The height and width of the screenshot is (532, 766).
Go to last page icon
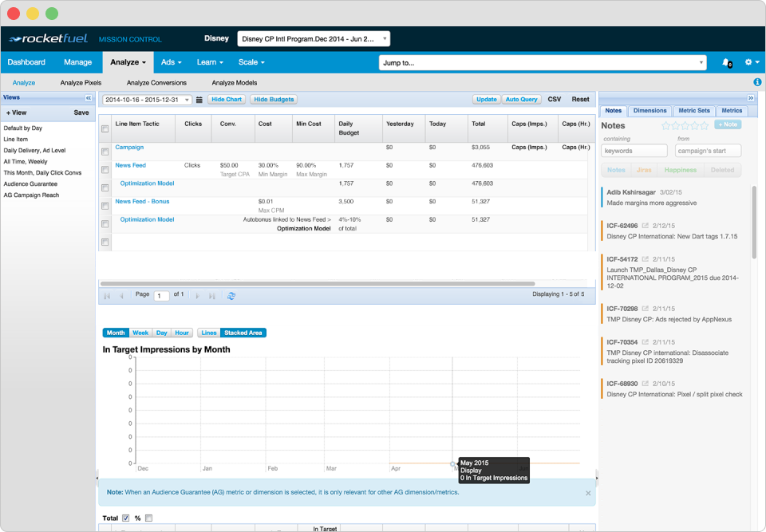click(x=212, y=296)
